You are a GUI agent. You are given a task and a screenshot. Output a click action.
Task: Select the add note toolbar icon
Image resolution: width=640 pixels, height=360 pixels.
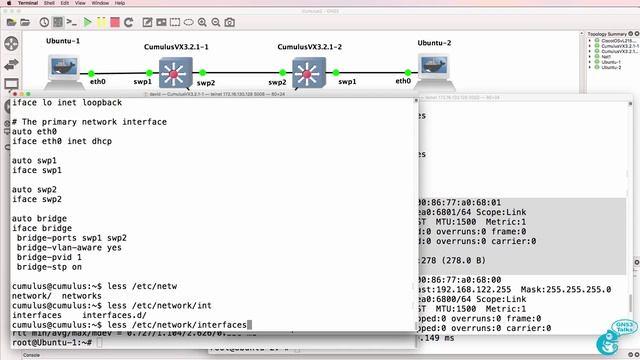[x=147, y=22]
